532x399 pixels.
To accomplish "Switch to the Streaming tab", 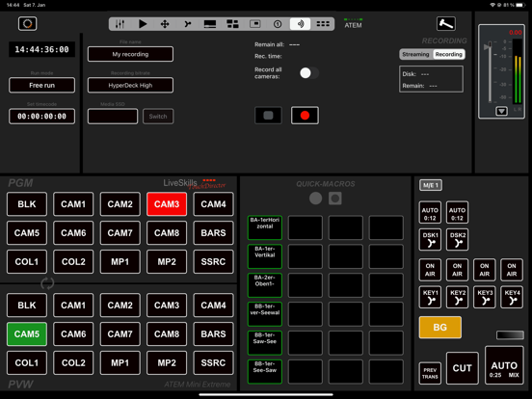I will (416, 54).
